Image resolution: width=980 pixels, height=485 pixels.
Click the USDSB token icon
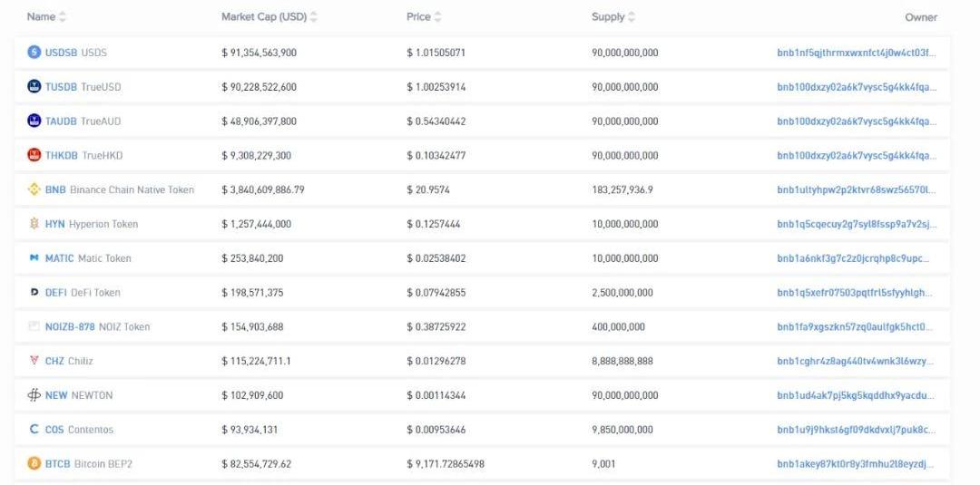[x=34, y=53]
